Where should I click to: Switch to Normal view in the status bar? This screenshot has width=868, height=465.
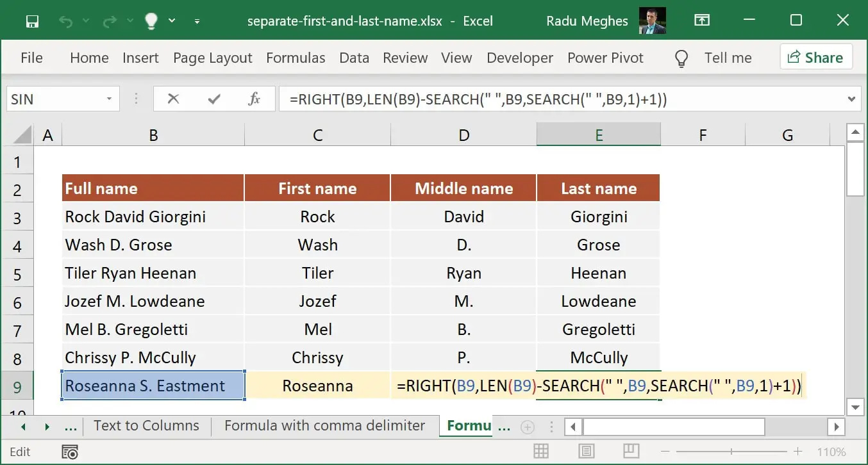click(x=542, y=451)
